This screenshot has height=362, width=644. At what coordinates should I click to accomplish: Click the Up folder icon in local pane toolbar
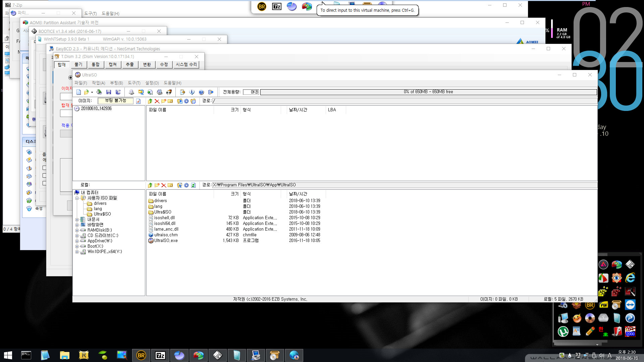pyautogui.click(x=150, y=185)
